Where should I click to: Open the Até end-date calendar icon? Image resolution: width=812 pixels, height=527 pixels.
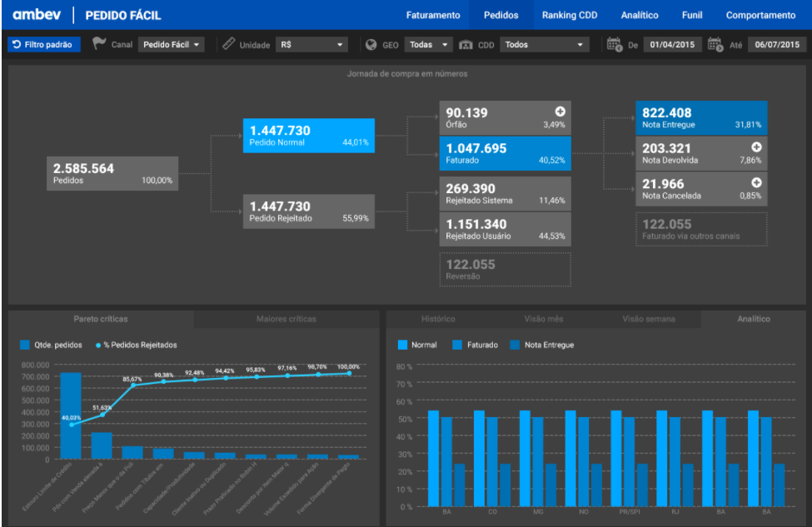click(x=715, y=44)
